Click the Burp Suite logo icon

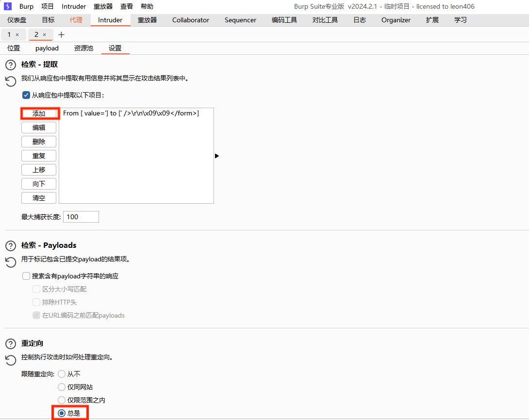pyautogui.click(x=7, y=6)
